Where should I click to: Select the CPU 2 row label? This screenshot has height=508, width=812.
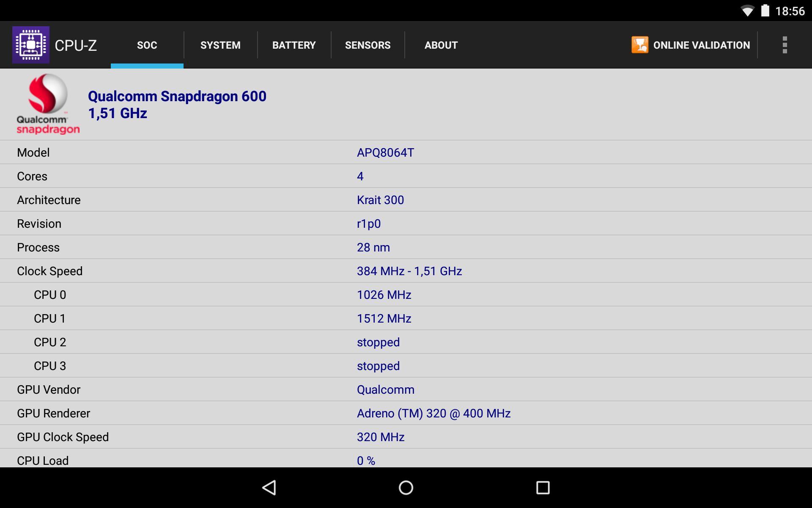coord(50,342)
